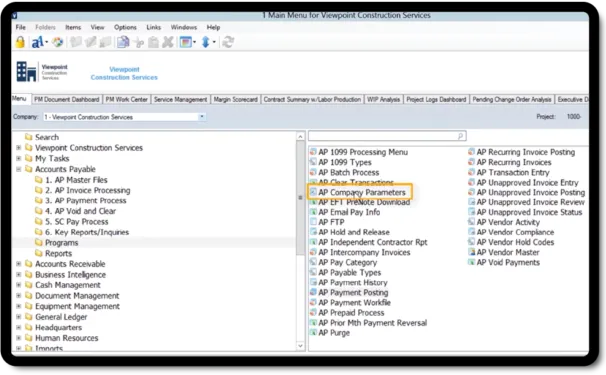606x375 pixels.
Task: Switch to PM Work Center tab
Action: pyautogui.click(x=127, y=99)
